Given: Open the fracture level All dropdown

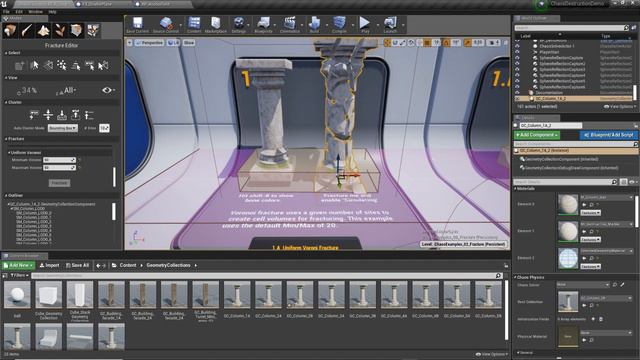Looking at the screenshot, I should (x=66, y=90).
